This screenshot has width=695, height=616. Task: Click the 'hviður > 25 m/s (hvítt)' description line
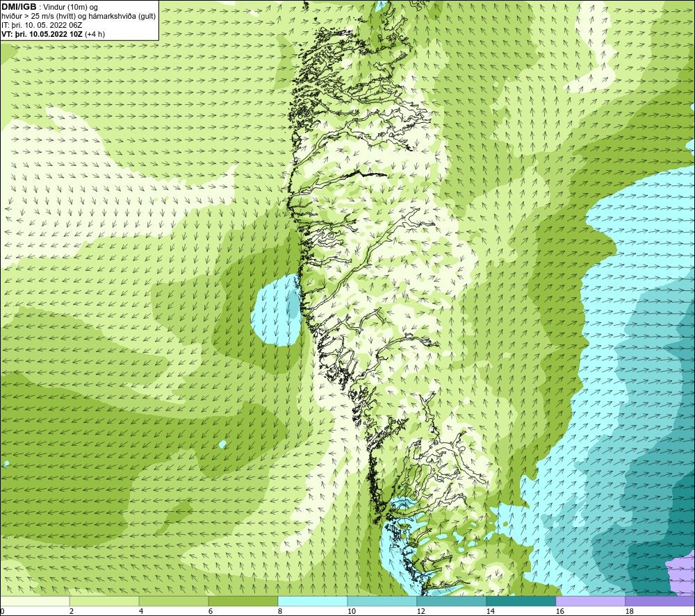click(x=79, y=16)
